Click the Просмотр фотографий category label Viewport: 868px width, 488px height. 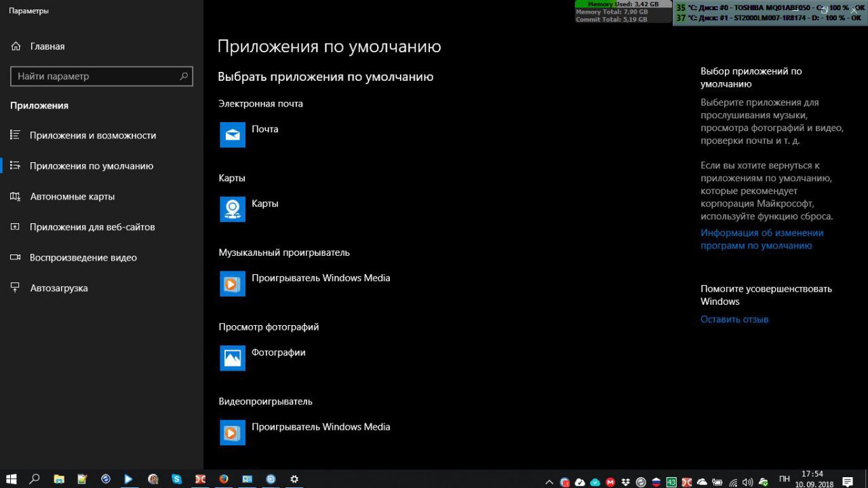click(x=269, y=327)
